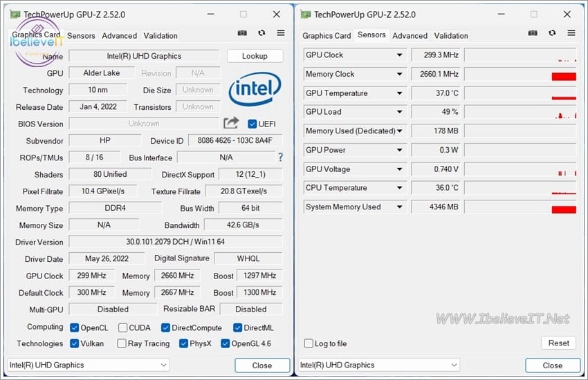Toggle the PhysX checkbox

pos(183,343)
